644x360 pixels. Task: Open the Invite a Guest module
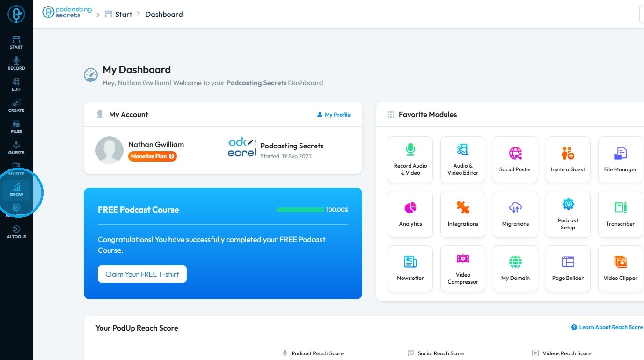pyautogui.click(x=568, y=160)
